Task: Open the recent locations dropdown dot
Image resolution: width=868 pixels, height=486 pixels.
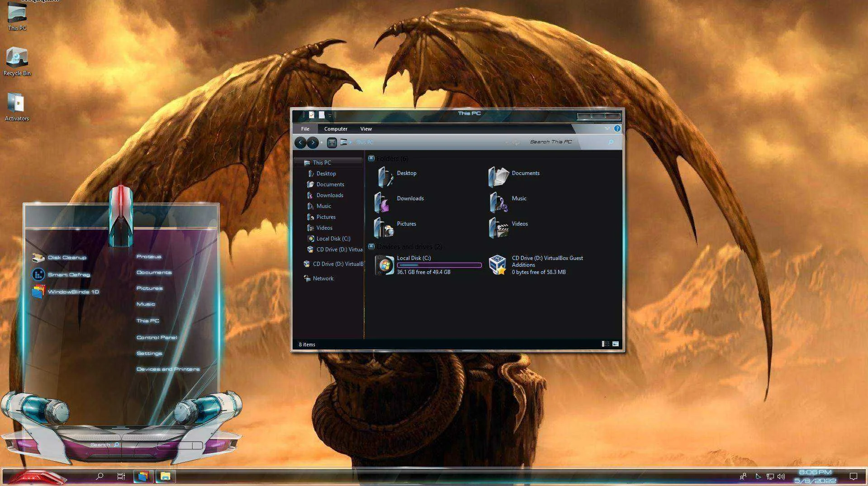Action: coord(322,142)
